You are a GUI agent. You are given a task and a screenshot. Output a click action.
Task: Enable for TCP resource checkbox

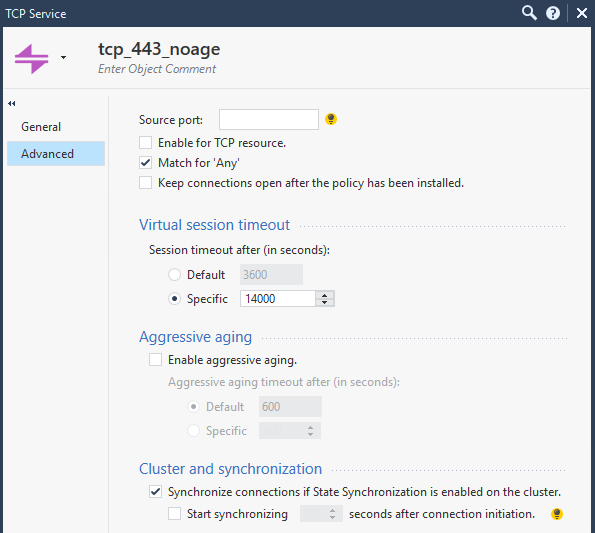click(x=145, y=143)
